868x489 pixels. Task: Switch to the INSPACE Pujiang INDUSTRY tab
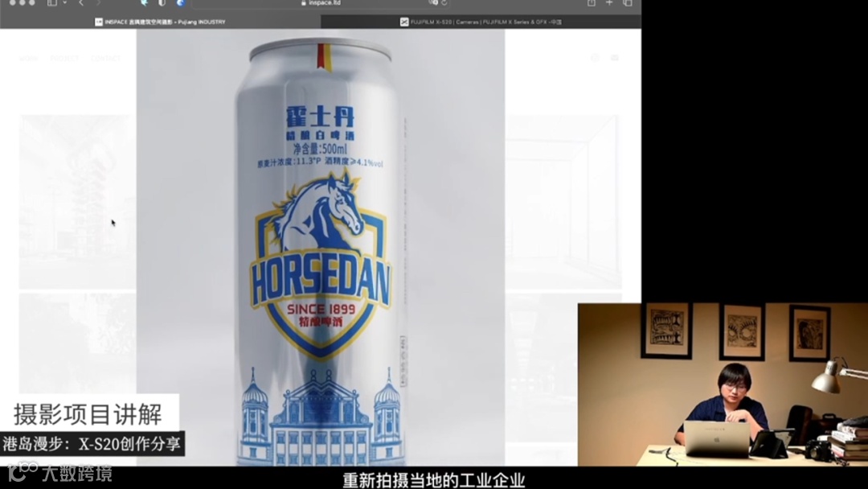[x=161, y=22]
